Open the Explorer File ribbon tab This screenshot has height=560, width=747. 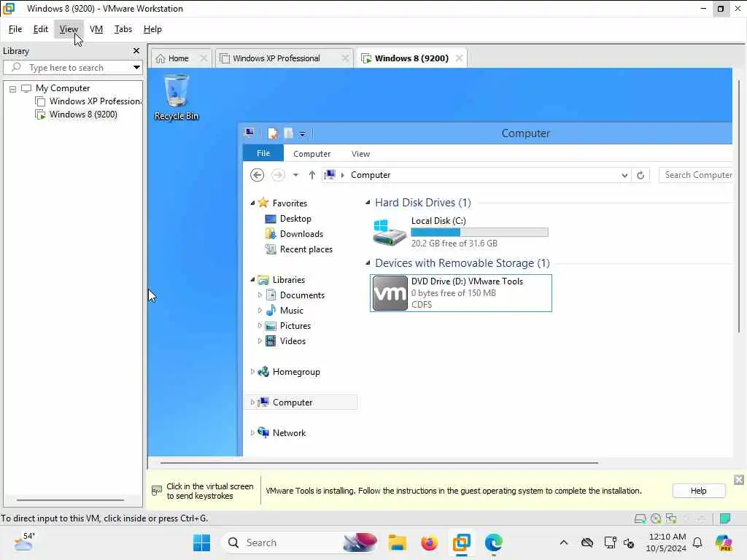point(263,153)
